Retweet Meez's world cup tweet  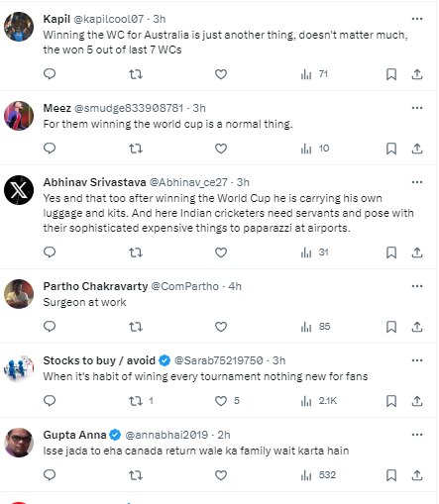coord(136,149)
